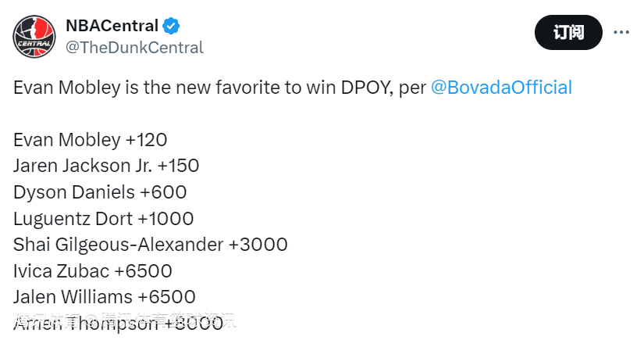Click the blue verified badge
644x340 pixels.
[x=172, y=26]
